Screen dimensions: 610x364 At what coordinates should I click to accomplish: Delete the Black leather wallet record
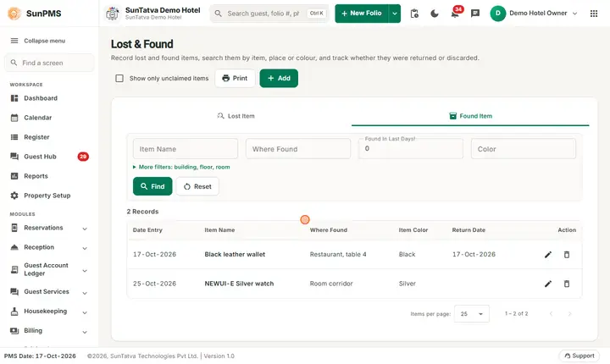click(x=567, y=255)
